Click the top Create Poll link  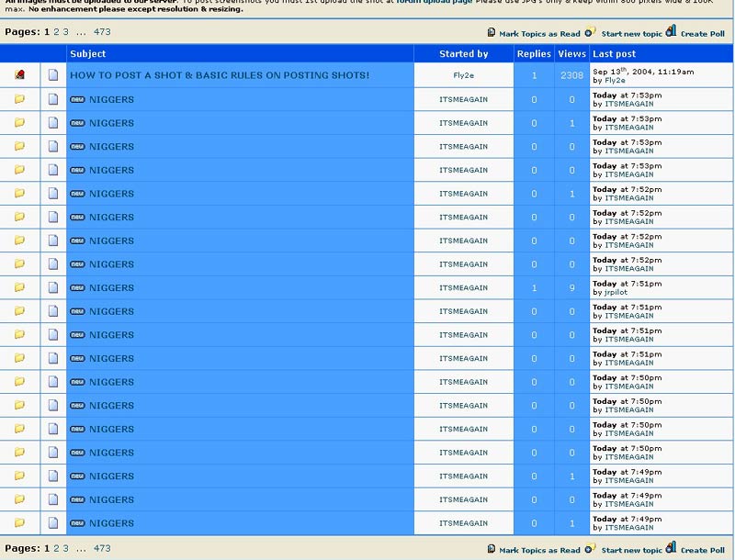pyautogui.click(x=702, y=33)
